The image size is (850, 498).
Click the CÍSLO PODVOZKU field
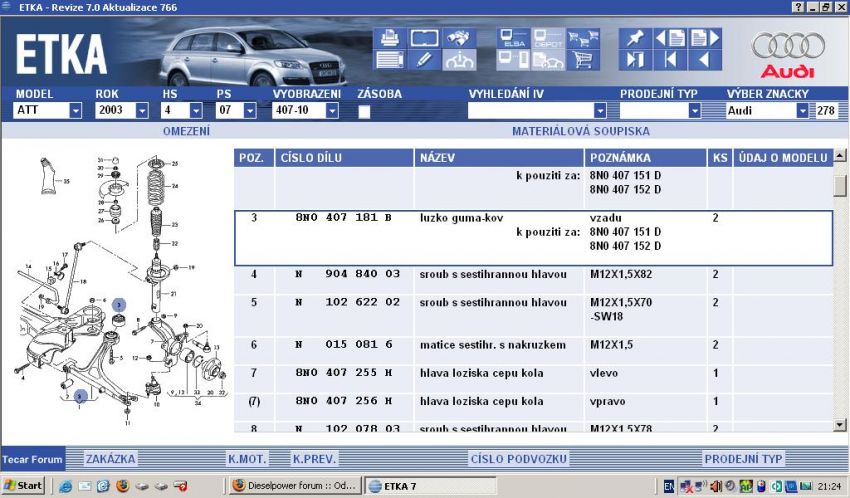(518, 459)
